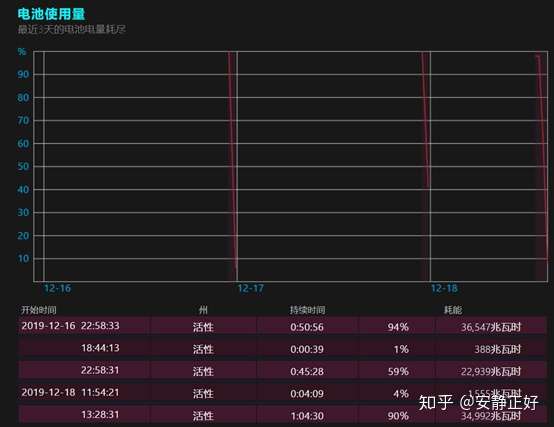Click the 40 axis label

tap(23, 190)
